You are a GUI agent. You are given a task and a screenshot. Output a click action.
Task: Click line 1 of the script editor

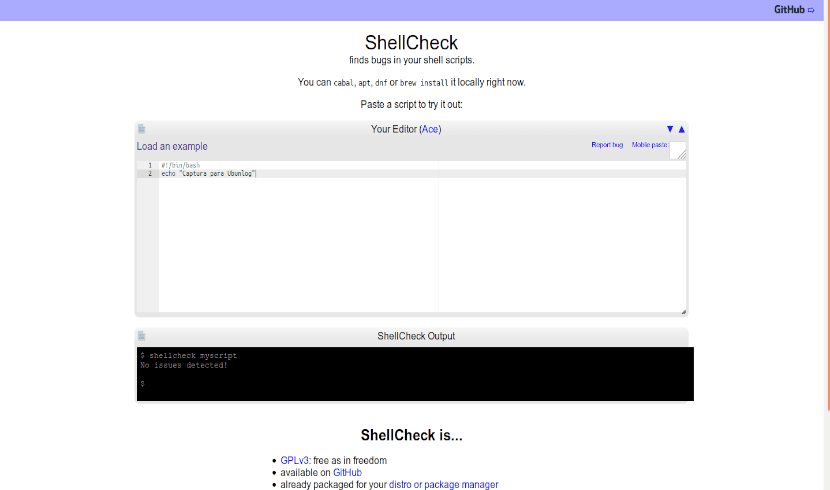coord(422,165)
